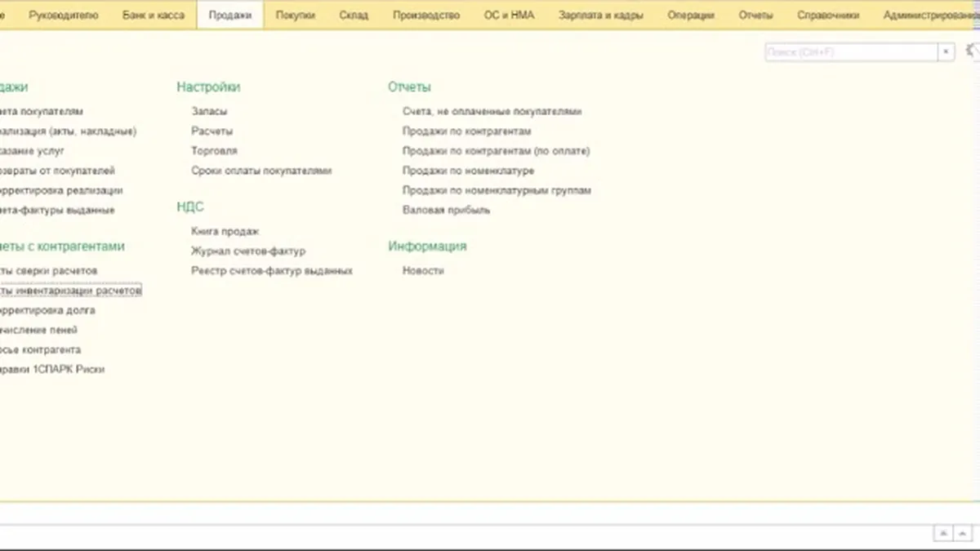Switch to the Производство tab

pos(426,15)
